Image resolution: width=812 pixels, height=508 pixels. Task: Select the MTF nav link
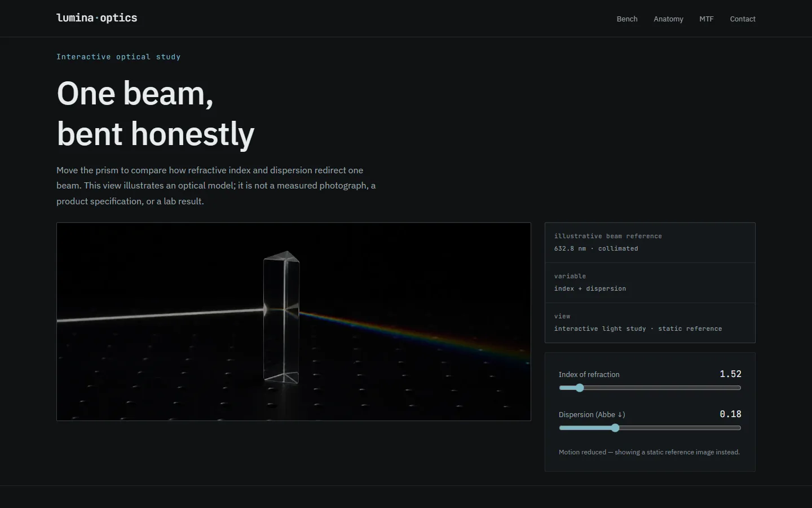point(707,19)
